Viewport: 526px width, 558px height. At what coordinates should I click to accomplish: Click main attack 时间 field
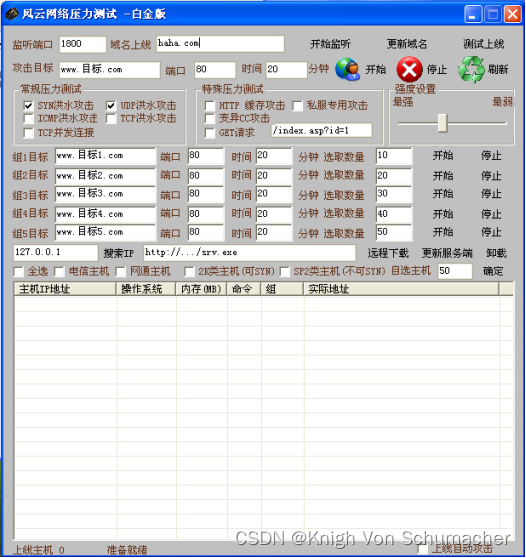(x=286, y=70)
